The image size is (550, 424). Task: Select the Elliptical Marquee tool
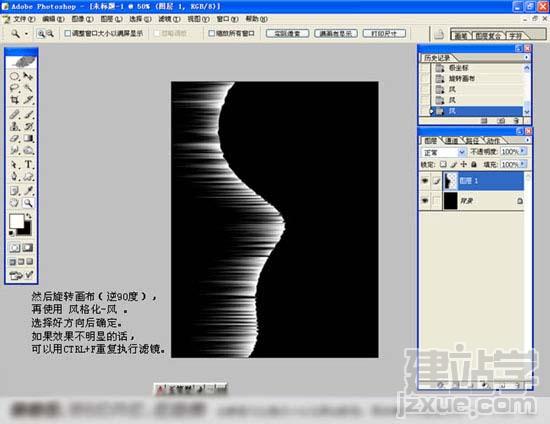point(14,76)
